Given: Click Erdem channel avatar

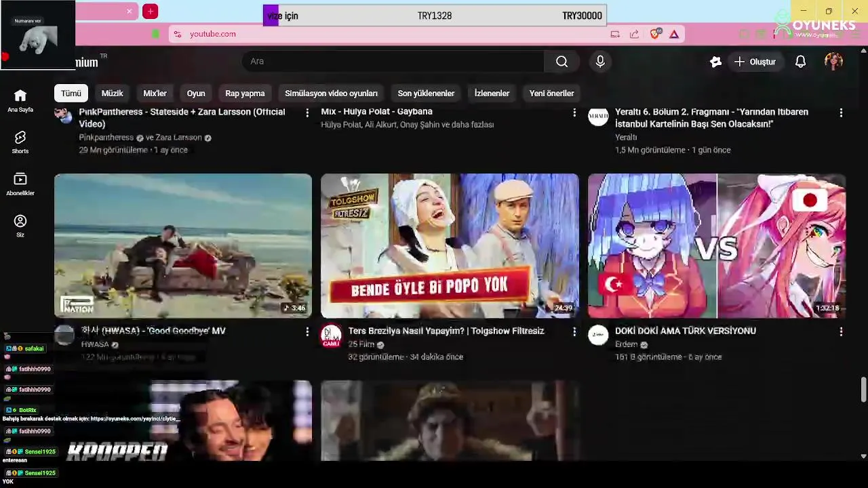Looking at the screenshot, I should point(598,335).
